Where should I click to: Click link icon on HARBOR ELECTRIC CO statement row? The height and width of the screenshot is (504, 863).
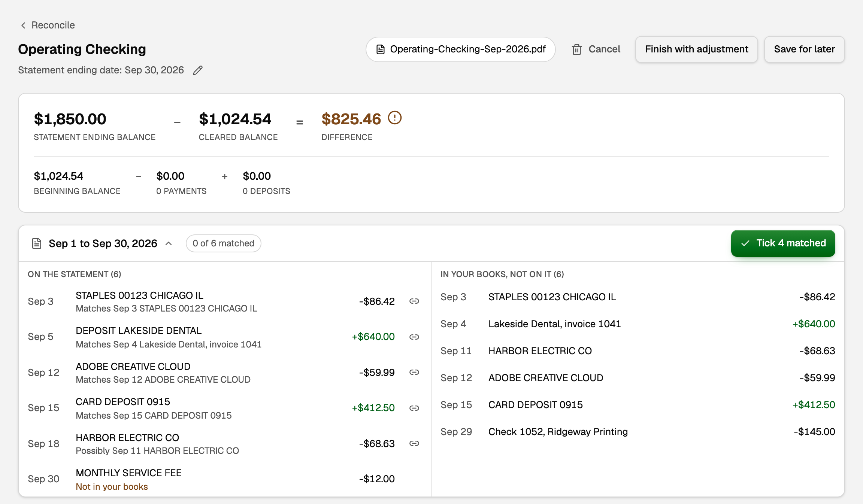click(414, 443)
